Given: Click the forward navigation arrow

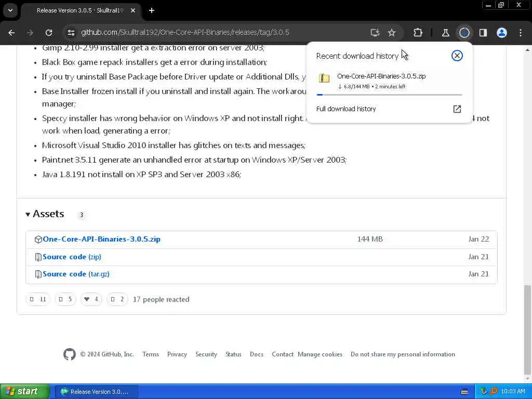Looking at the screenshot, I should [x=30, y=33].
